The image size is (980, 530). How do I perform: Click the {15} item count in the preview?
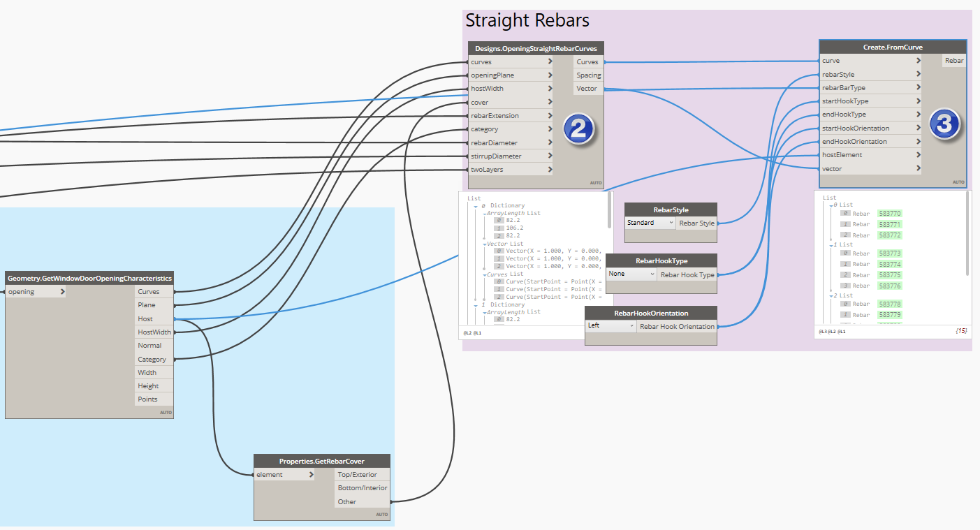coord(961,330)
